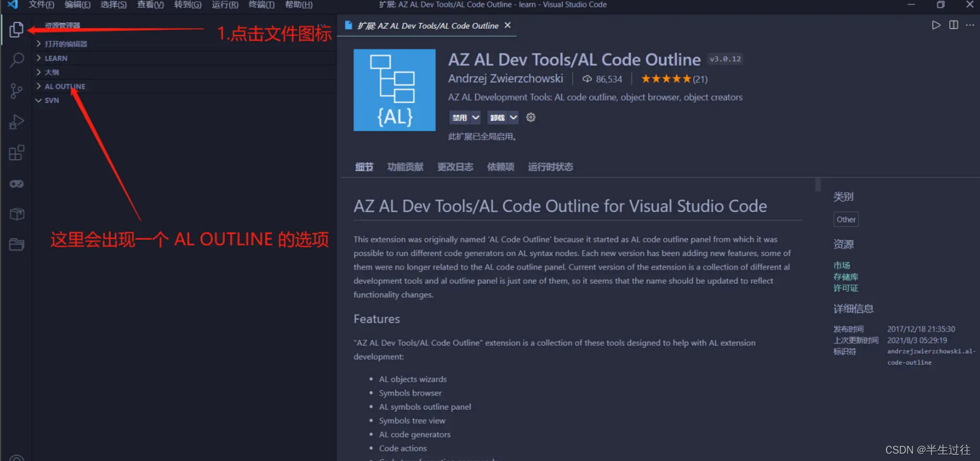The height and width of the screenshot is (461, 980).
Task: Click the 资源管理器 panel title
Action: (x=62, y=25)
